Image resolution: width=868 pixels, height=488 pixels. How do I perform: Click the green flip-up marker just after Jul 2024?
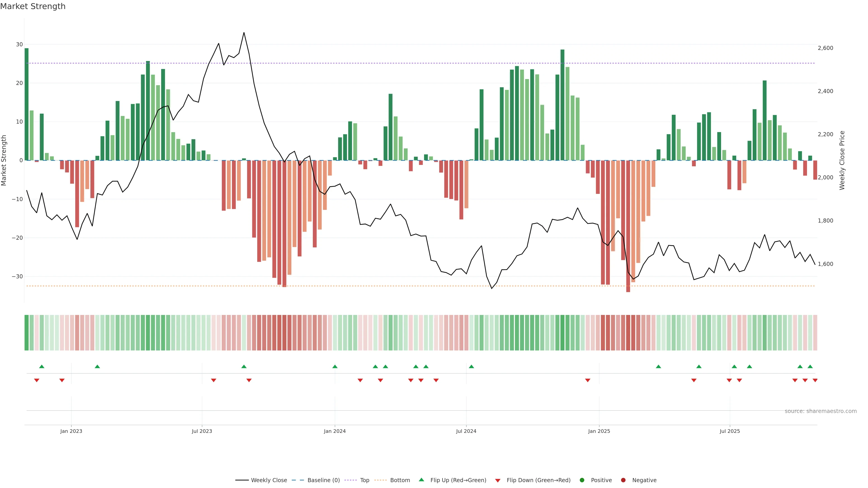tap(471, 366)
